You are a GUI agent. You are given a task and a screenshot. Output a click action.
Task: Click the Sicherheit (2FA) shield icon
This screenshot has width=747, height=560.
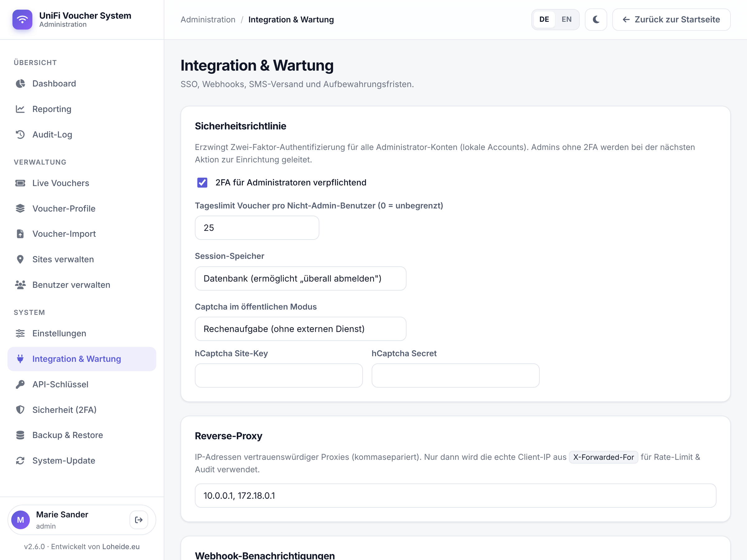pos(20,409)
